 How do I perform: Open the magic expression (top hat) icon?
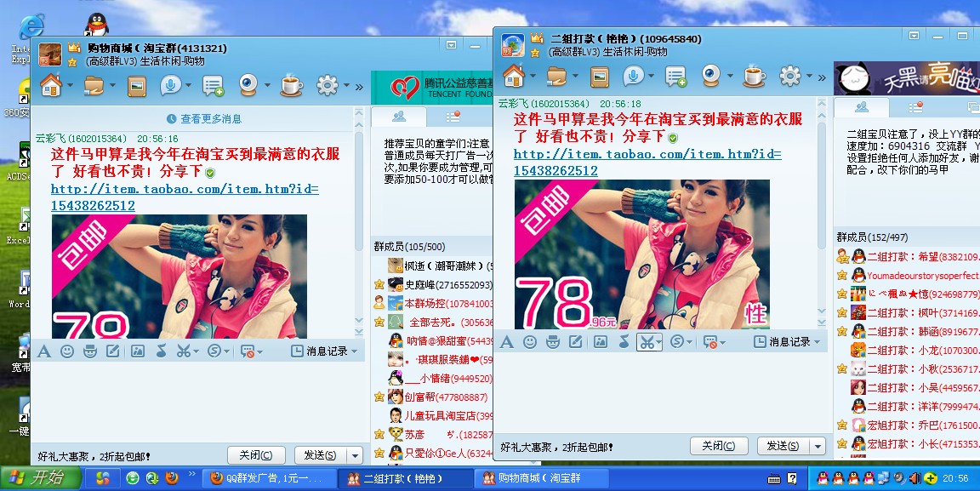[90, 351]
